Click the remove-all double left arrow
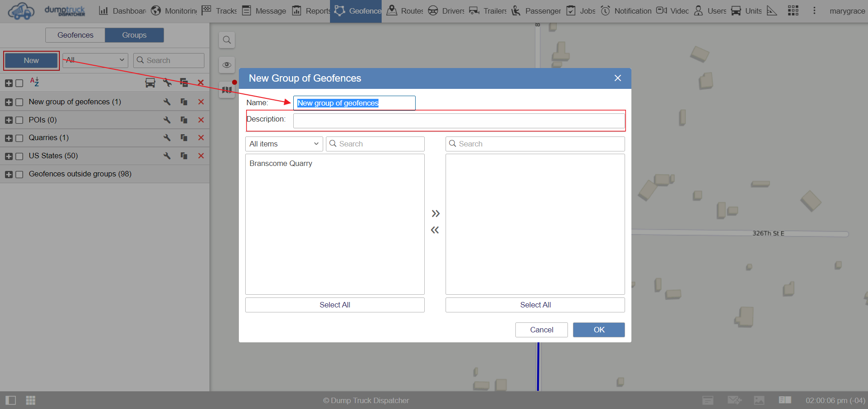Screen dimensions: 868x409 click(435, 230)
